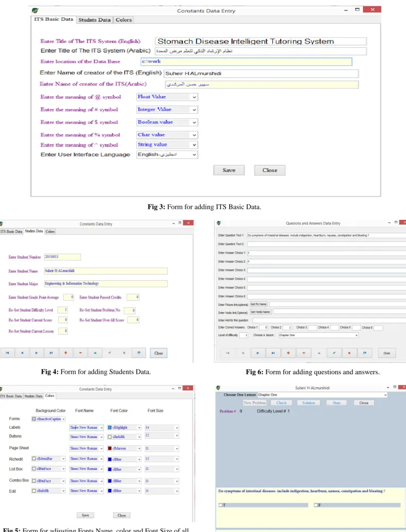Click Student Major field
406x532 pixels.
106,284
